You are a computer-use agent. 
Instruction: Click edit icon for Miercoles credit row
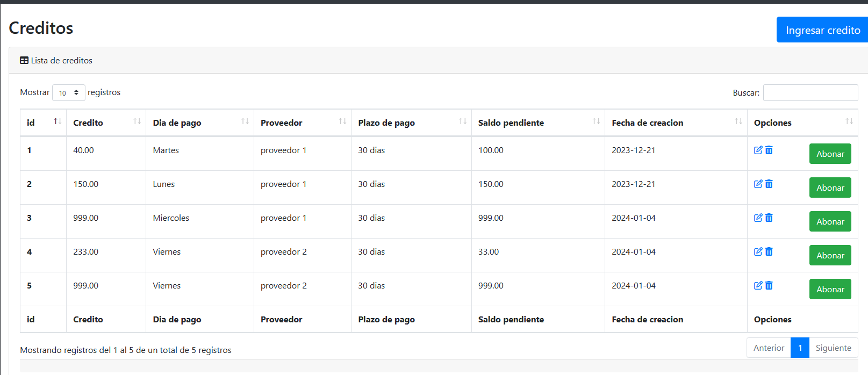(x=758, y=218)
